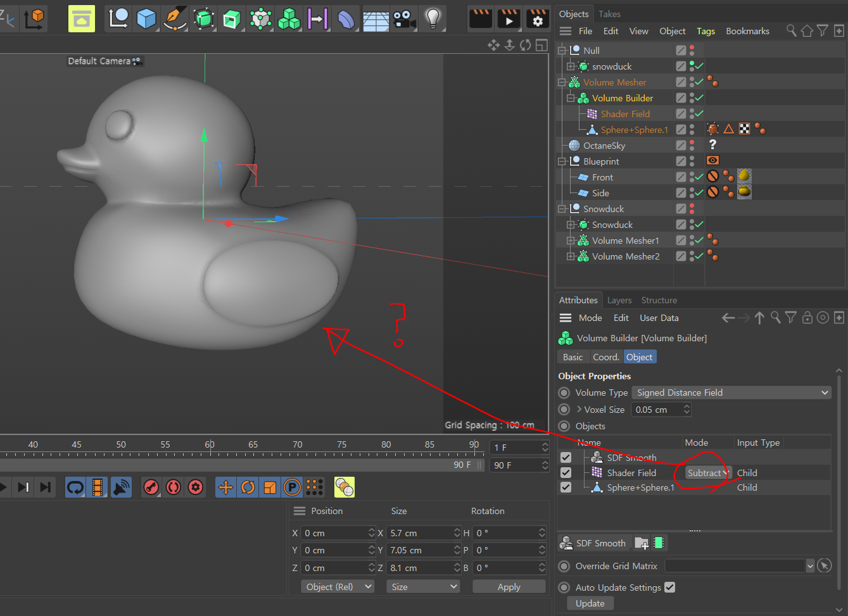Click the Default Camera label

click(x=99, y=61)
